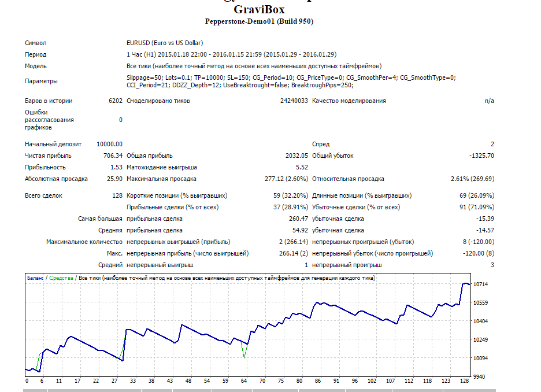Click modelled ticks value 24240033
The image size is (541, 392).
294,101
